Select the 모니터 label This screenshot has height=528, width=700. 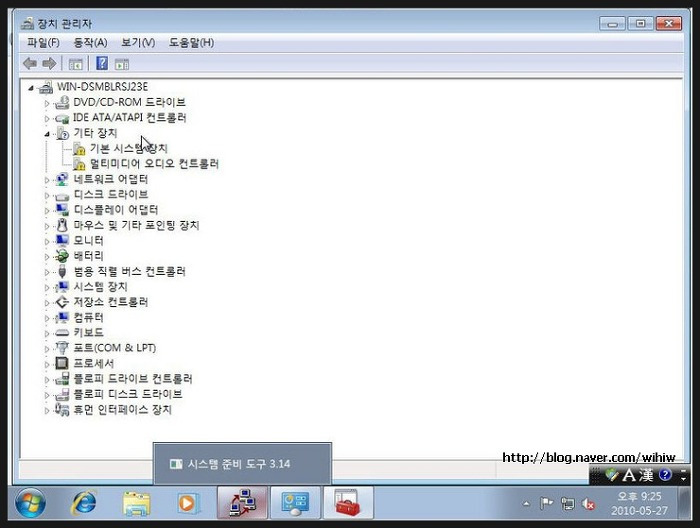pyautogui.click(x=88, y=241)
